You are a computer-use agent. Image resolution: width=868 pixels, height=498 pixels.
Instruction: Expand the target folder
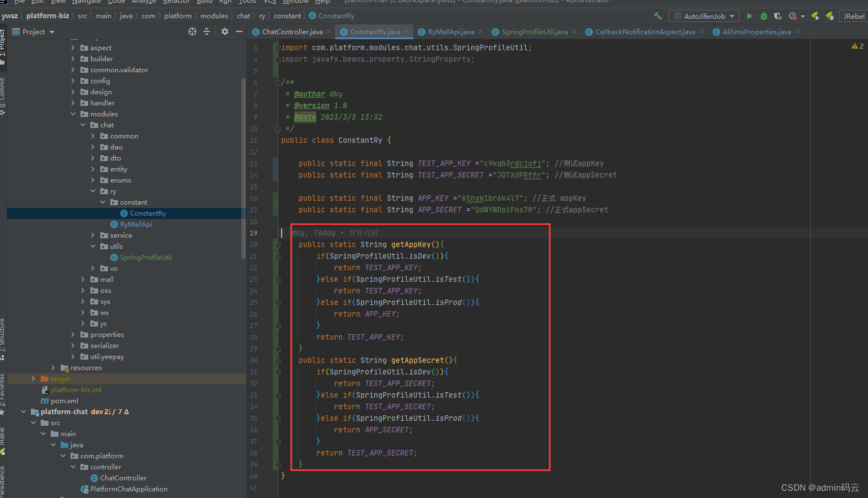[x=34, y=379]
